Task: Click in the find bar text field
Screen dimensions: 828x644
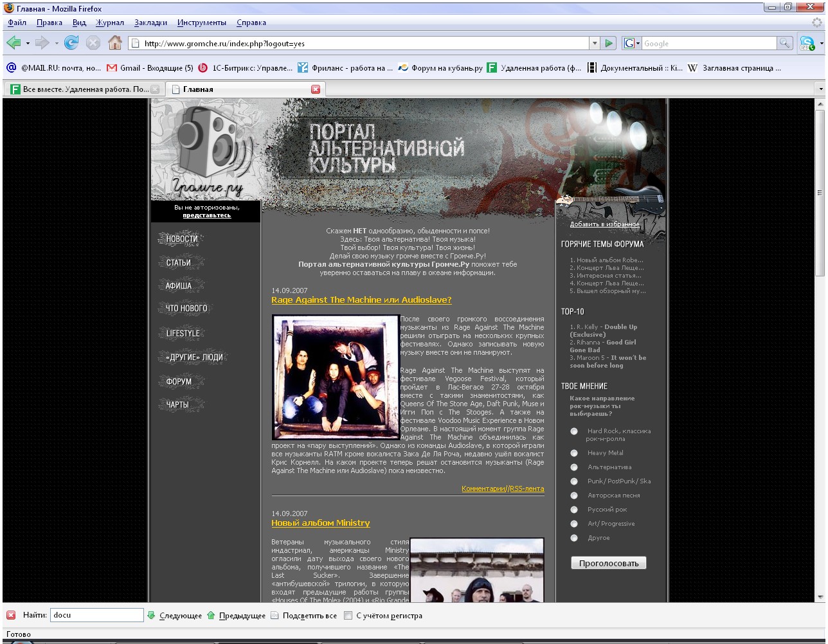Action: [x=96, y=615]
